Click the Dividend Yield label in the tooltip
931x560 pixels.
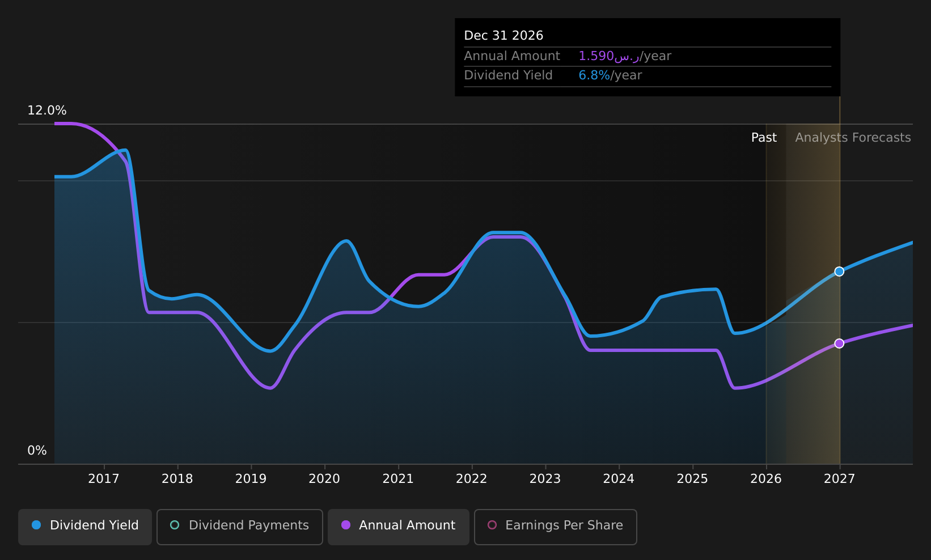(x=508, y=75)
